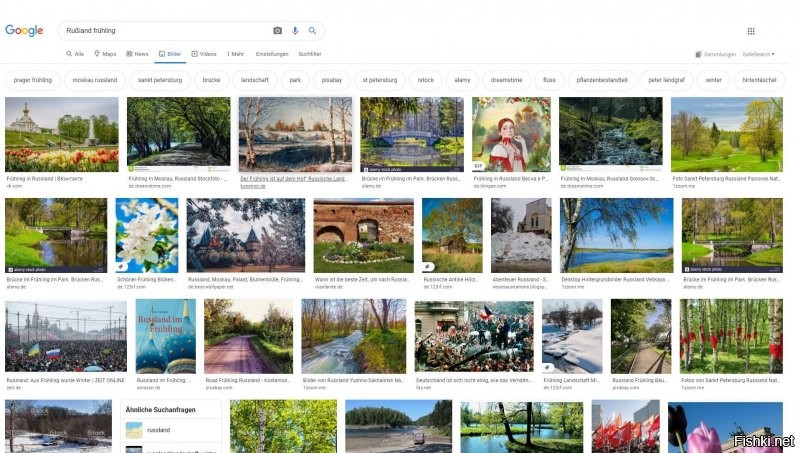Image resolution: width=800 pixels, height=453 pixels.
Task: Select the moskau russland chip
Action: 95,80
